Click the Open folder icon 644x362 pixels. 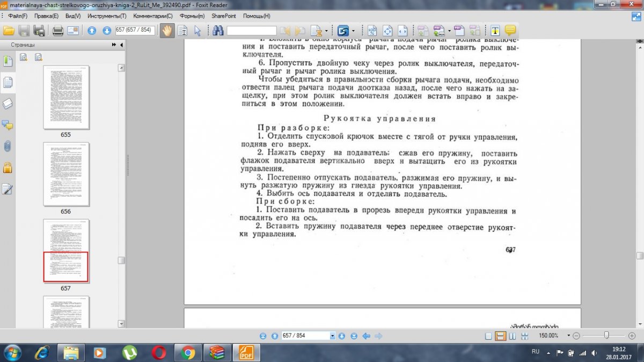click(9, 30)
